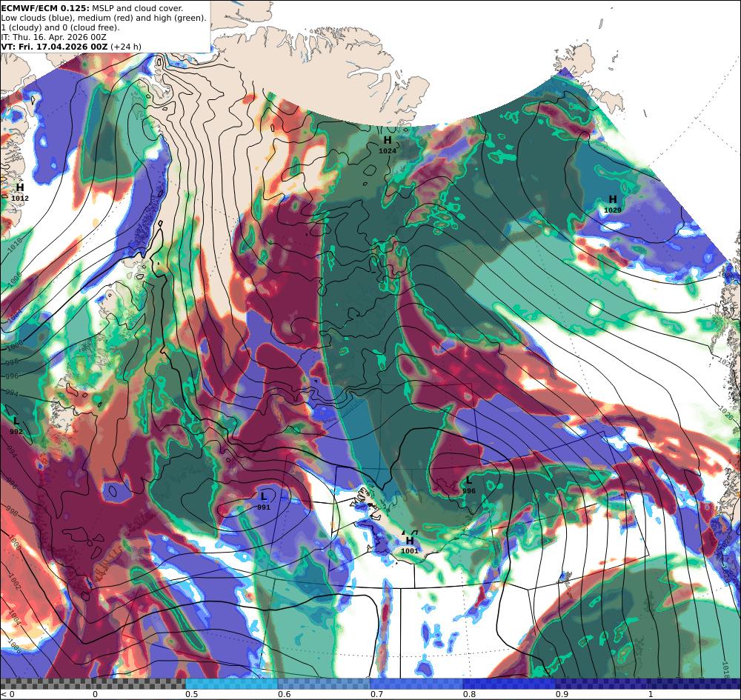Click the 0.8 to 0.9 colorbar swatch
This screenshot has height=700, width=741.
coord(508,684)
